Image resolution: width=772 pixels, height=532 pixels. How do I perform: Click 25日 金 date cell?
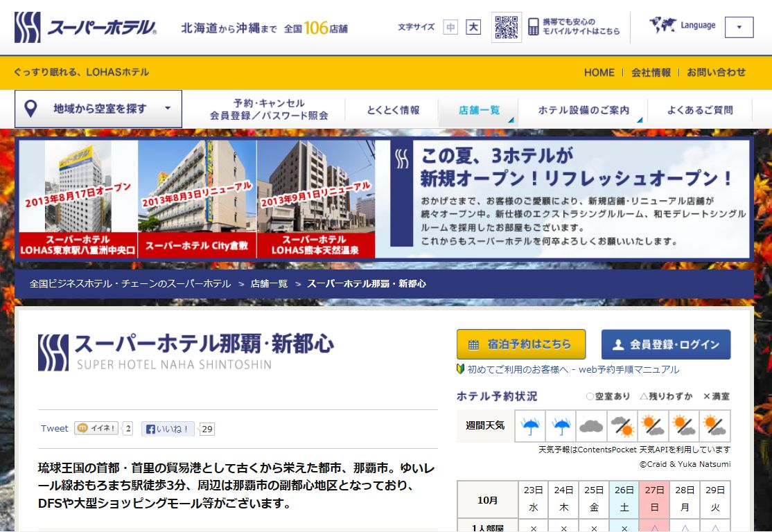click(594, 499)
